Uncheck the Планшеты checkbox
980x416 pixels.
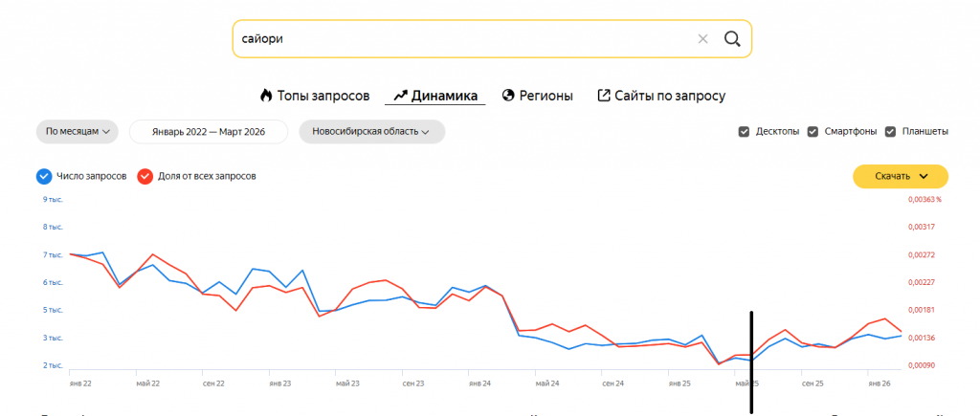(891, 132)
